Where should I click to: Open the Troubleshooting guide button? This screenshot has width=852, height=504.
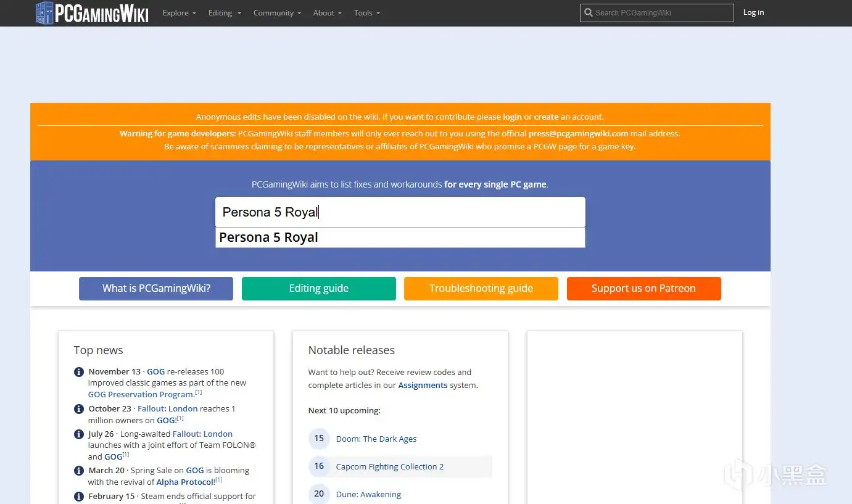pos(481,289)
